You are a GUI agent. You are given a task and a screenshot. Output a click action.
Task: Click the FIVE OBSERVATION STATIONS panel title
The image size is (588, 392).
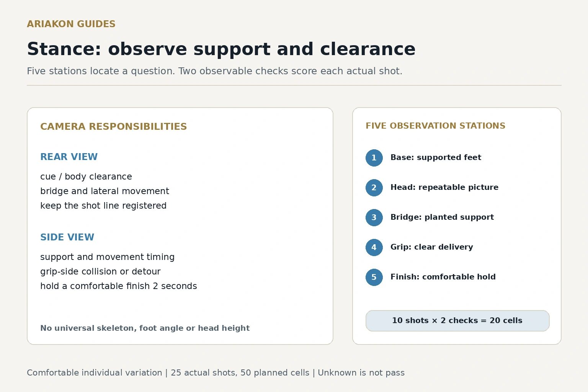point(436,126)
